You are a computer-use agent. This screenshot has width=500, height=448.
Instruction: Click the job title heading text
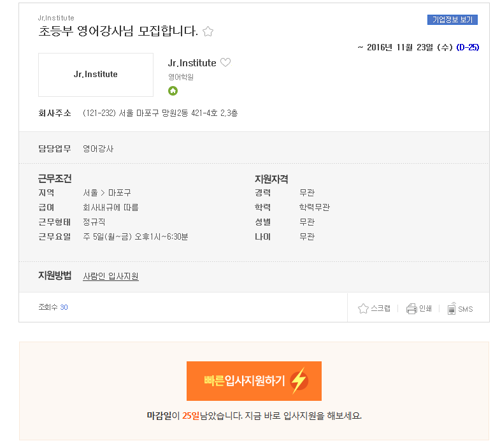pos(118,31)
